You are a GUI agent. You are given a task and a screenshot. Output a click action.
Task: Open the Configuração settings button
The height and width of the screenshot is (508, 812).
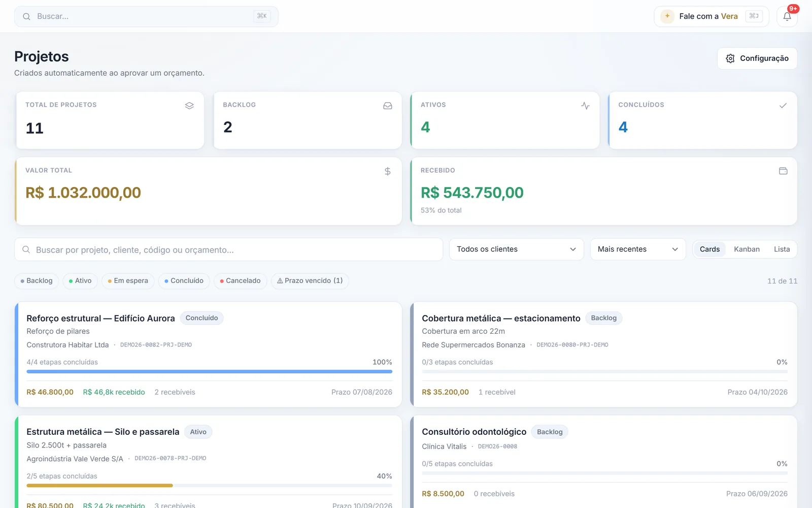[x=757, y=58]
